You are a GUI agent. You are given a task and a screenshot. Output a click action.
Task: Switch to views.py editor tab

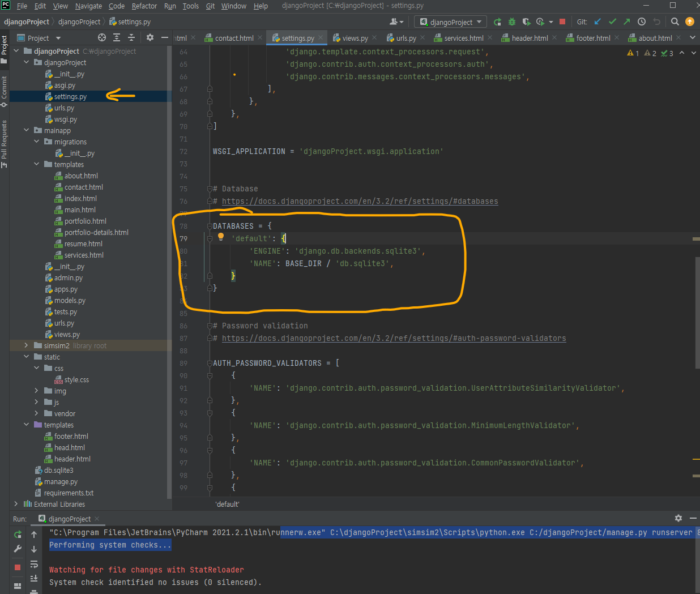pos(355,38)
